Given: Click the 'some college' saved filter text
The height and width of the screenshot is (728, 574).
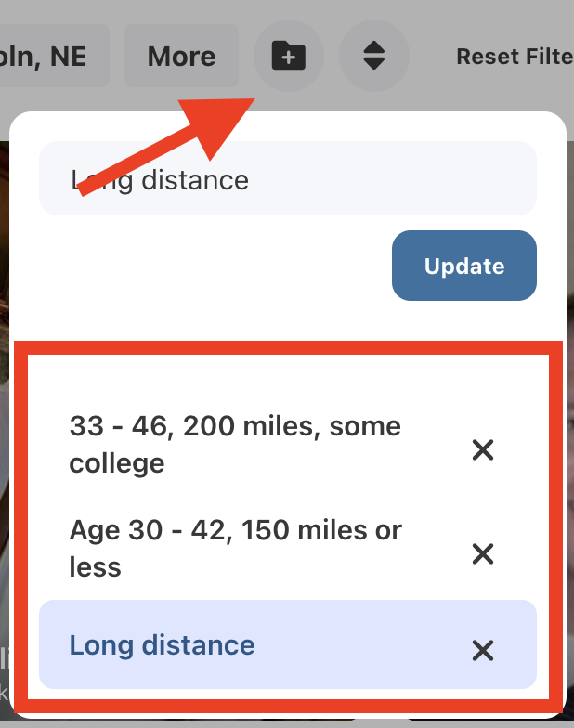Looking at the screenshot, I should 117,462.
